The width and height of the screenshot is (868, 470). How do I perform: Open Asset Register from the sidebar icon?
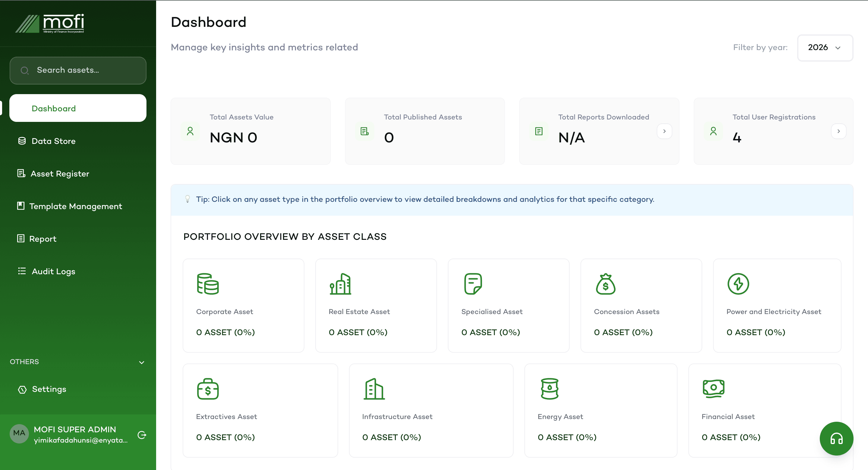pos(22,174)
